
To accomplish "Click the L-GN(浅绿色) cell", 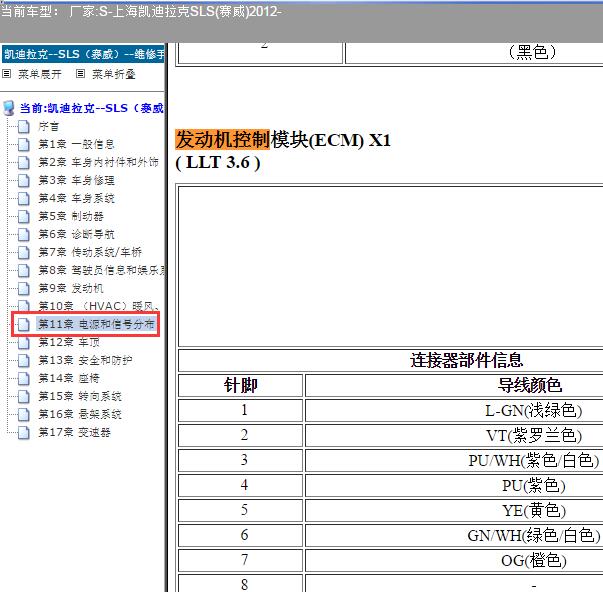I will tap(533, 410).
